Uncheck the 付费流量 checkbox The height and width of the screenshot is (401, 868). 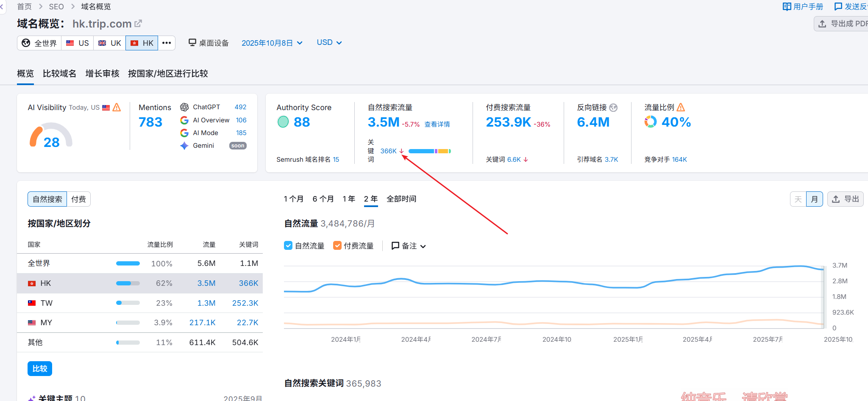click(337, 246)
